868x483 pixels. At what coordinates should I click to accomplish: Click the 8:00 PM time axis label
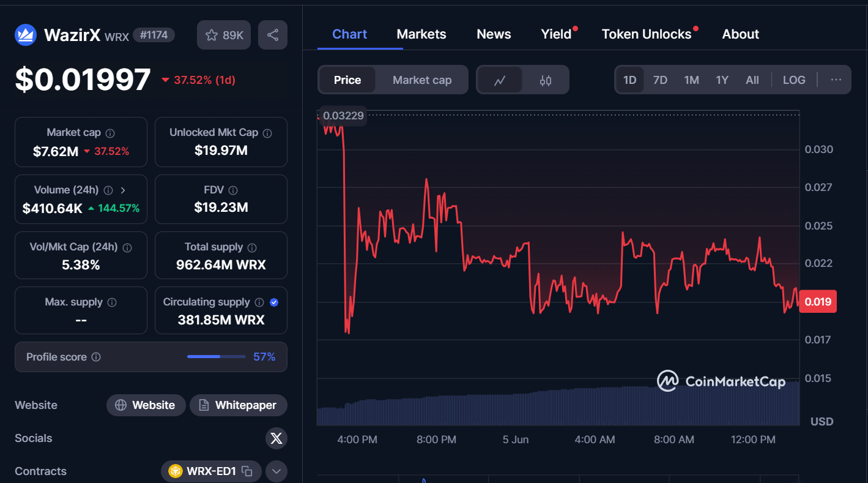tap(436, 440)
